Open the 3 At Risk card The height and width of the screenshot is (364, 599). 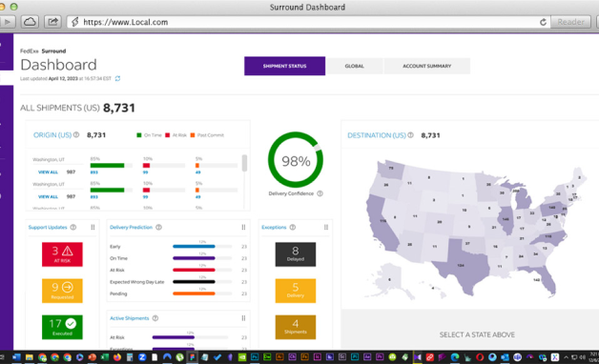tap(62, 254)
